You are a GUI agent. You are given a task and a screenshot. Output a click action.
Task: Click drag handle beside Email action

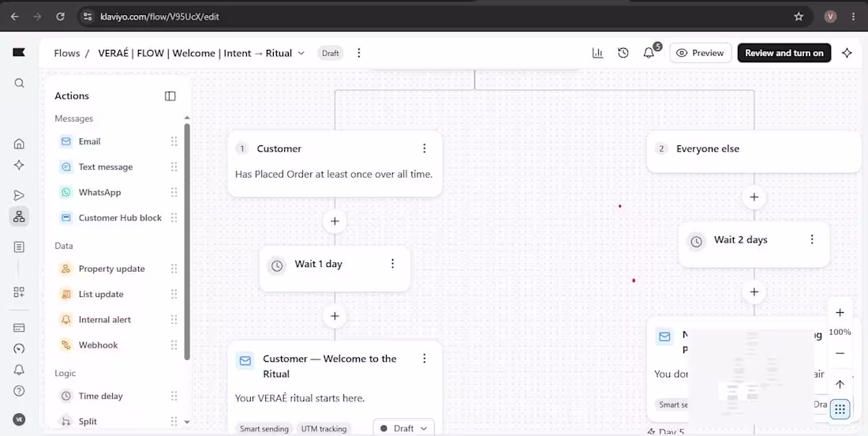(x=174, y=141)
